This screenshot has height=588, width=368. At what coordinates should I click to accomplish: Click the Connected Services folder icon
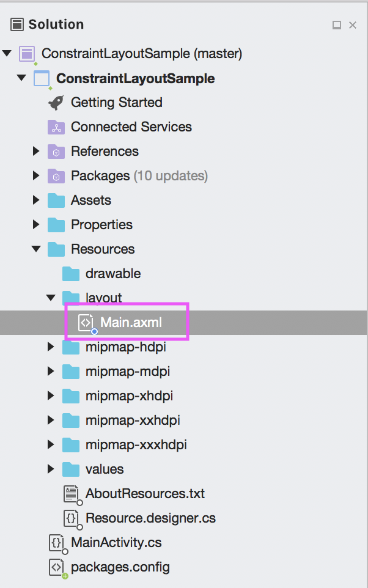tap(56, 127)
